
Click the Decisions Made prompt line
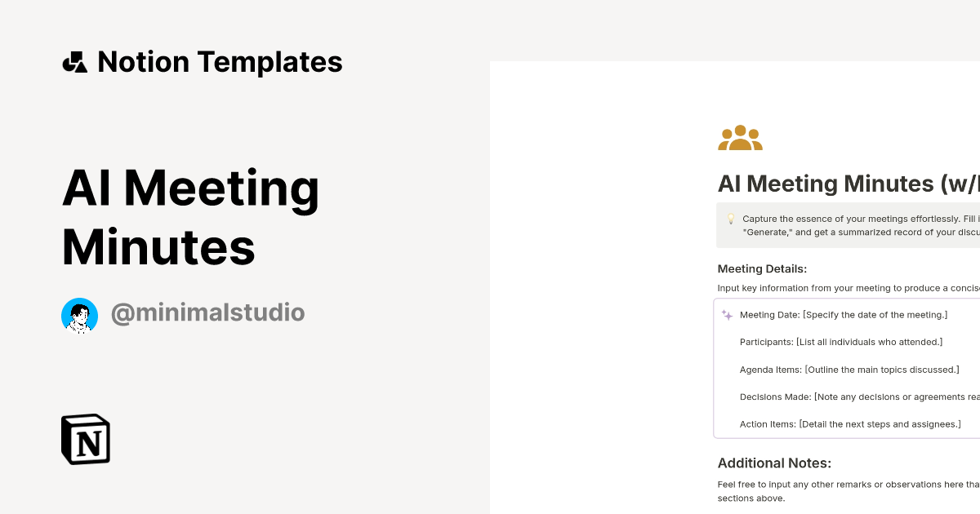(856, 397)
